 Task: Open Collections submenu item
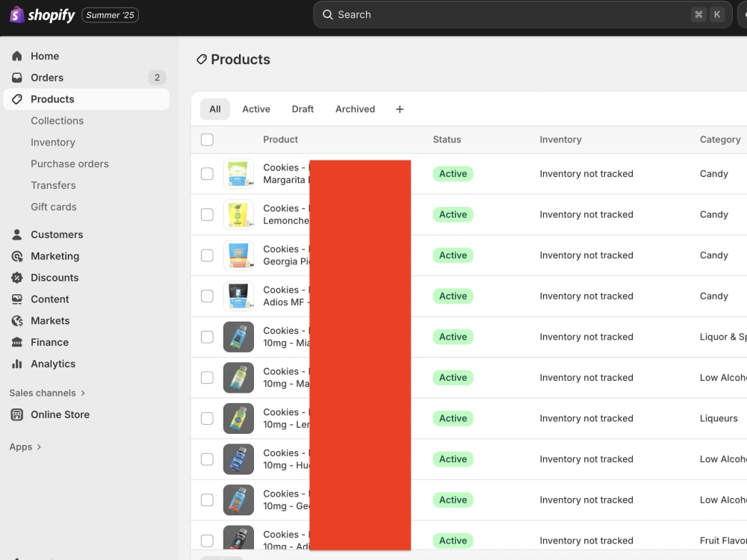click(x=58, y=121)
